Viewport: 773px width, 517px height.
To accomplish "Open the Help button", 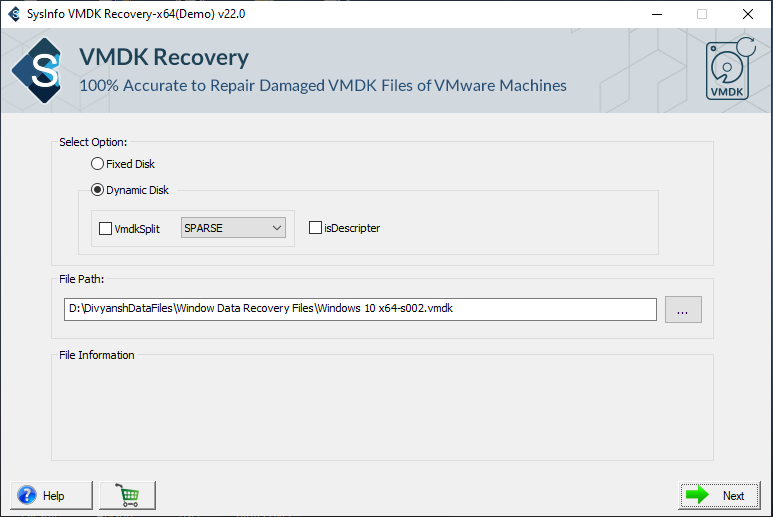I will pyautogui.click(x=51, y=495).
